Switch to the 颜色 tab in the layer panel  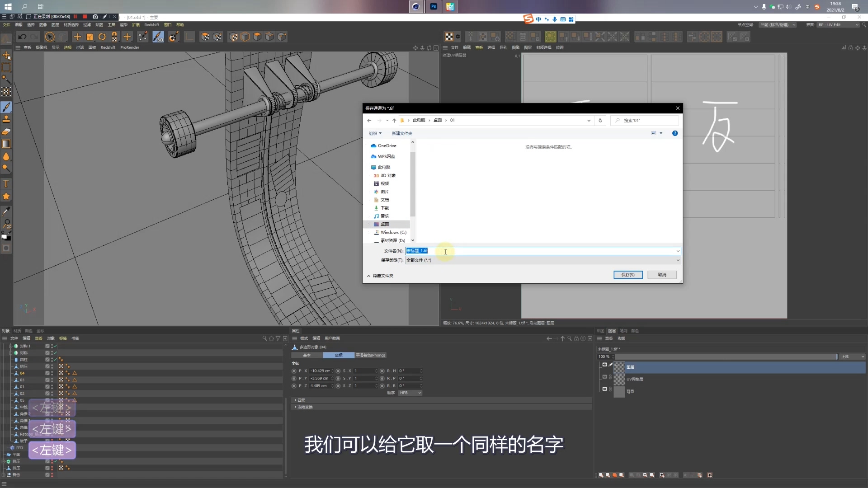(x=635, y=331)
